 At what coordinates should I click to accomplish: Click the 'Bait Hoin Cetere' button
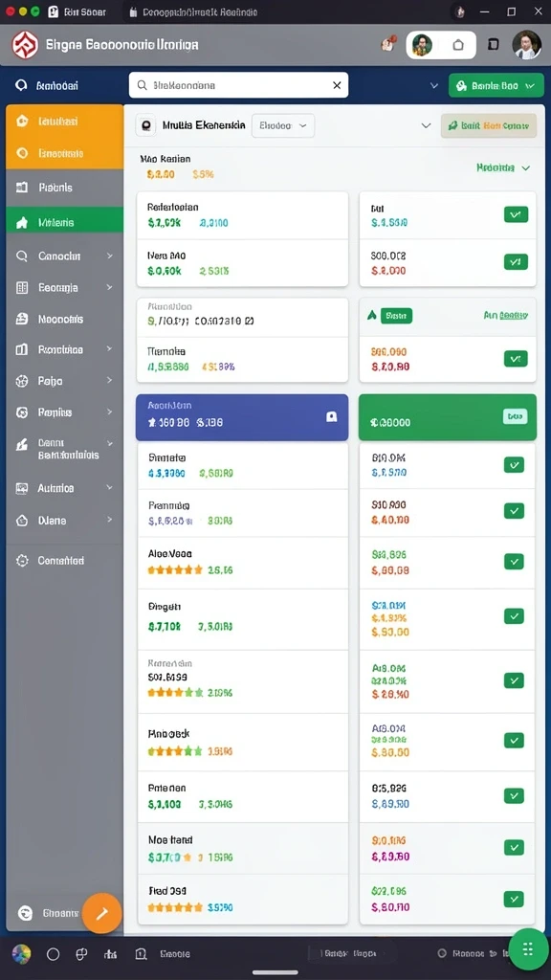tap(489, 125)
